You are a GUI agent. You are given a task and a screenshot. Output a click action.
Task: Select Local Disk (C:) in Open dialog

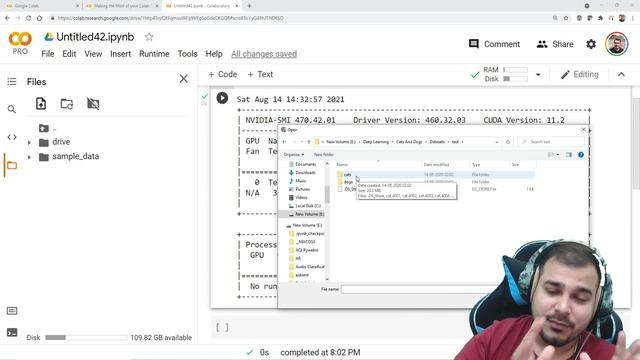point(308,206)
